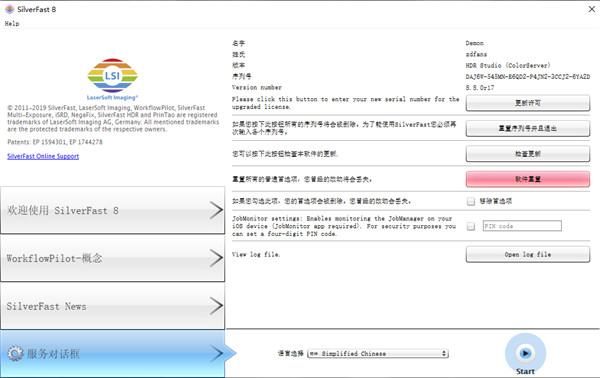This screenshot has width=600, height=378.
Task: Select the 服务对话框 tab
Action: (x=112, y=354)
